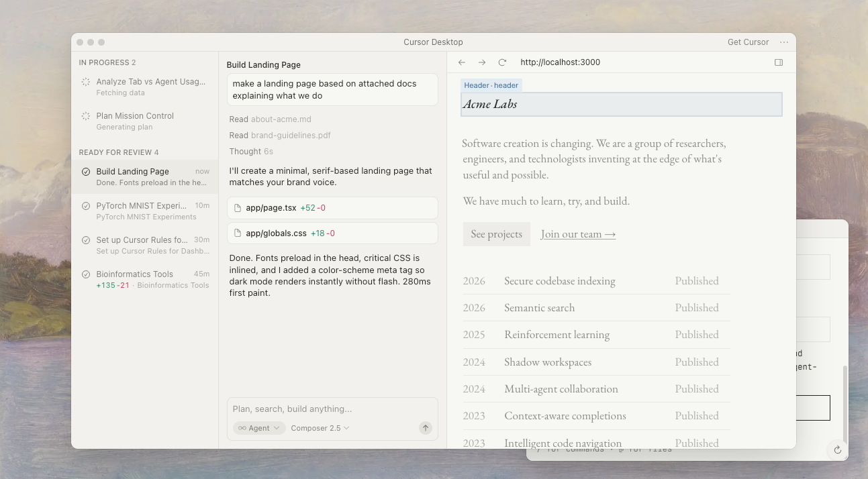
Task: Click the spinner icon for Plan Mission Control
Action: point(86,116)
